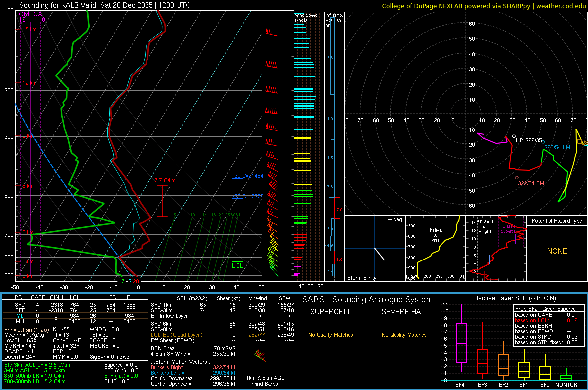Click the SHIP = 0.0 value
Image resolution: width=588 pixels, height=390 pixels.
coord(117,381)
